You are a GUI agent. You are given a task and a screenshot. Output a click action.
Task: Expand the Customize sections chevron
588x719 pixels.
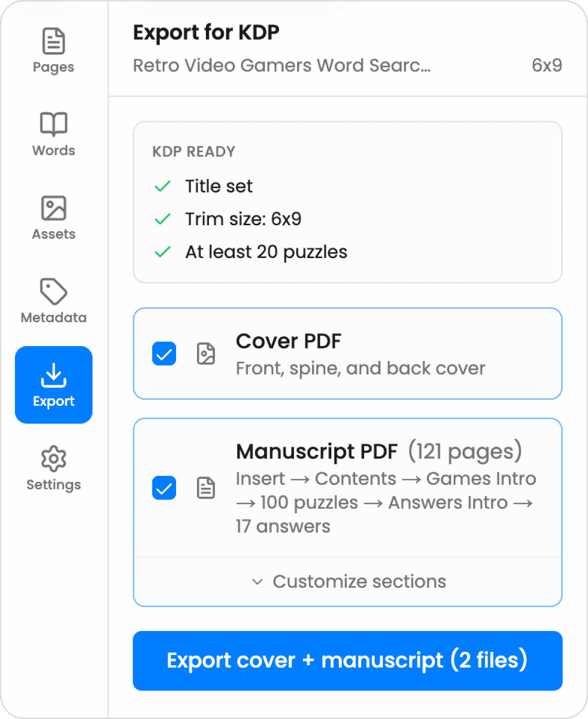point(257,581)
